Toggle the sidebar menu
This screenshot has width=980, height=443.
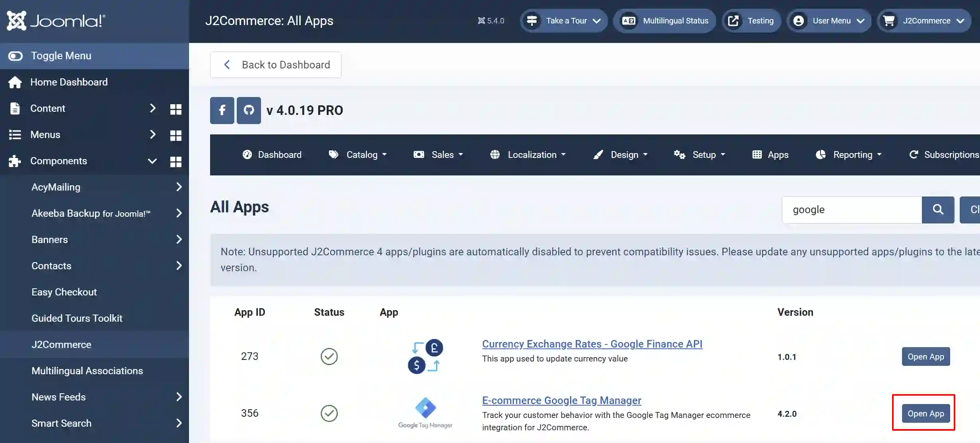click(x=94, y=56)
